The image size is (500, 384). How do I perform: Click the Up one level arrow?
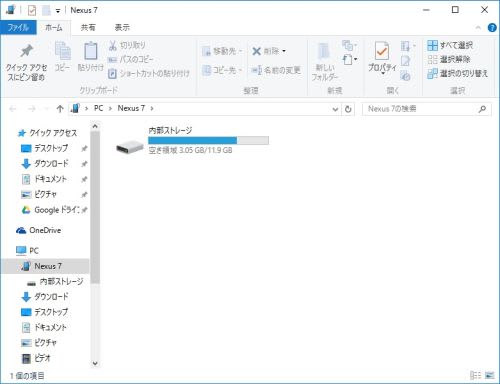[x=60, y=109]
